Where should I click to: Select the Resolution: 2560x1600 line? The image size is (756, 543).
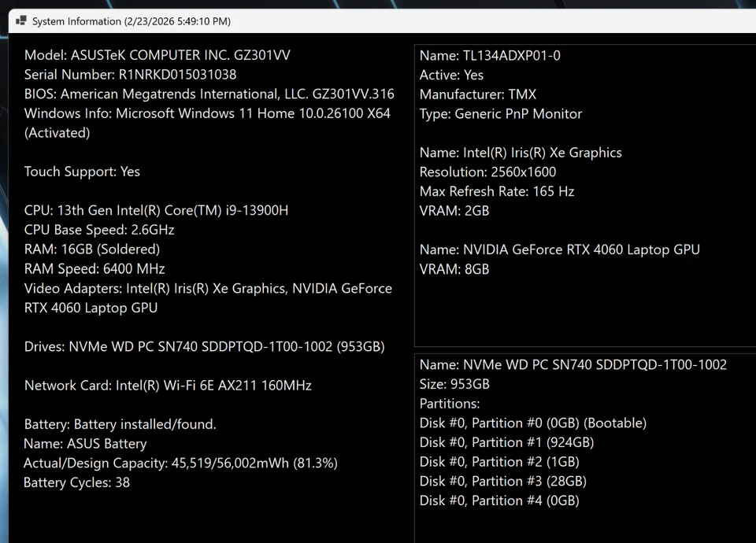pos(487,172)
